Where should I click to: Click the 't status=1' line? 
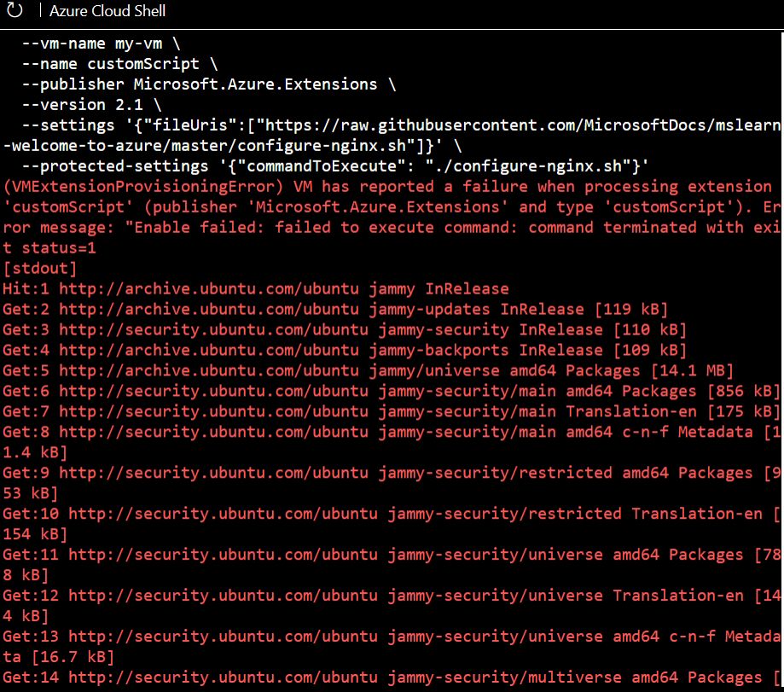pyautogui.click(x=49, y=248)
